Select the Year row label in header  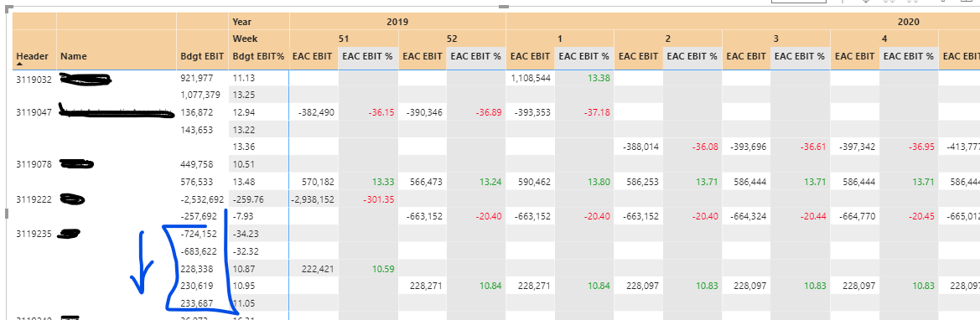click(x=242, y=22)
